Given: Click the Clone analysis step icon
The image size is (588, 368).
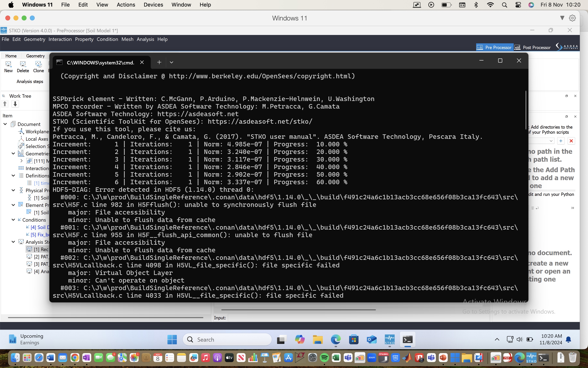Looking at the screenshot, I should (38, 66).
